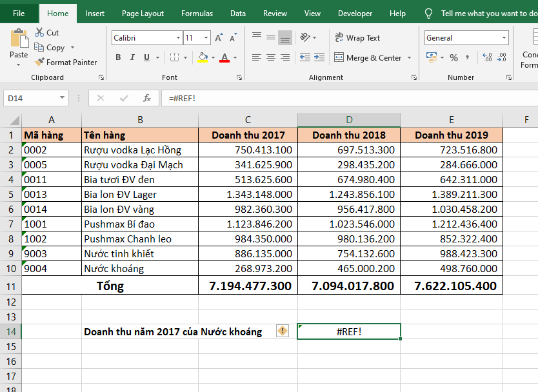Viewport: 538px width, 392px height.
Task: Click the Insert Function fx icon
Action: 147,98
